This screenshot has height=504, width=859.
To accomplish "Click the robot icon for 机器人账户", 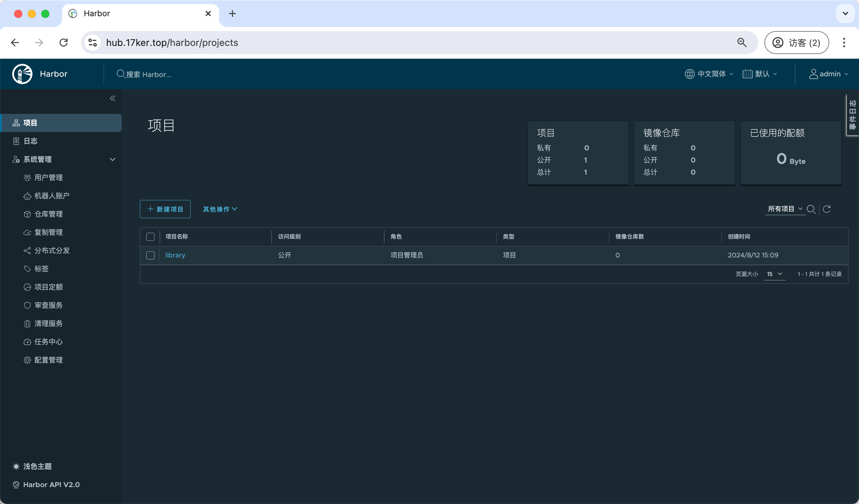I will (x=27, y=196).
